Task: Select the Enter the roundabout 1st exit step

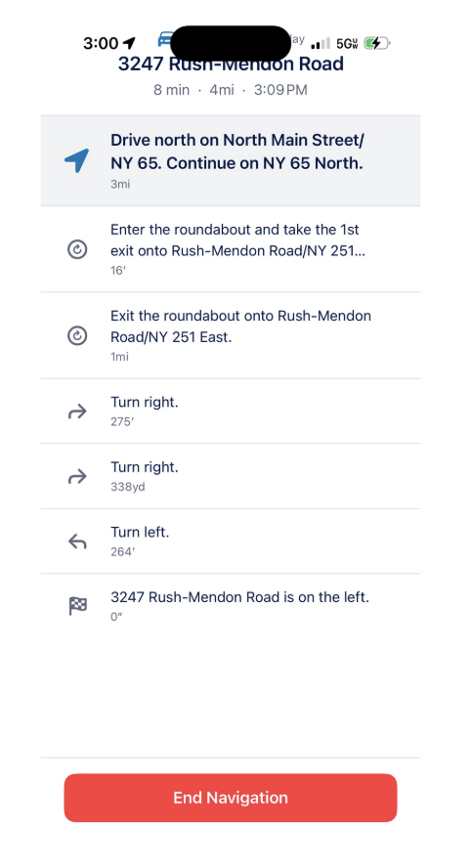Action: [231, 249]
